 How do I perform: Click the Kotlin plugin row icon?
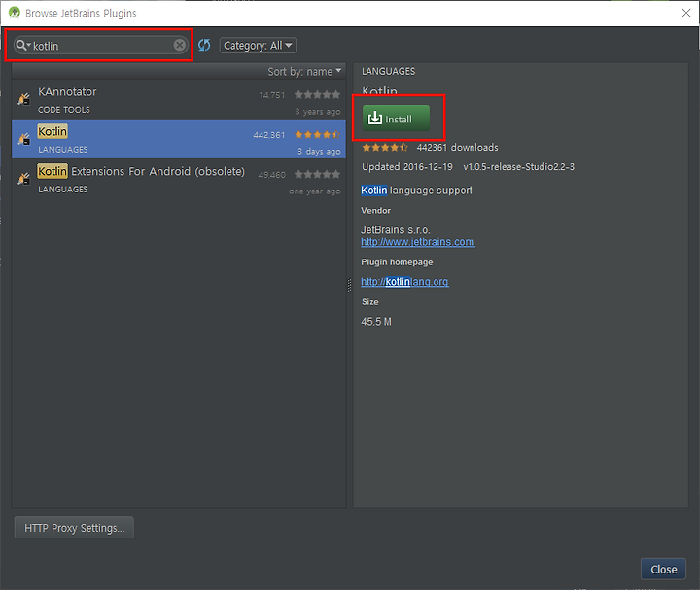pyautogui.click(x=24, y=139)
